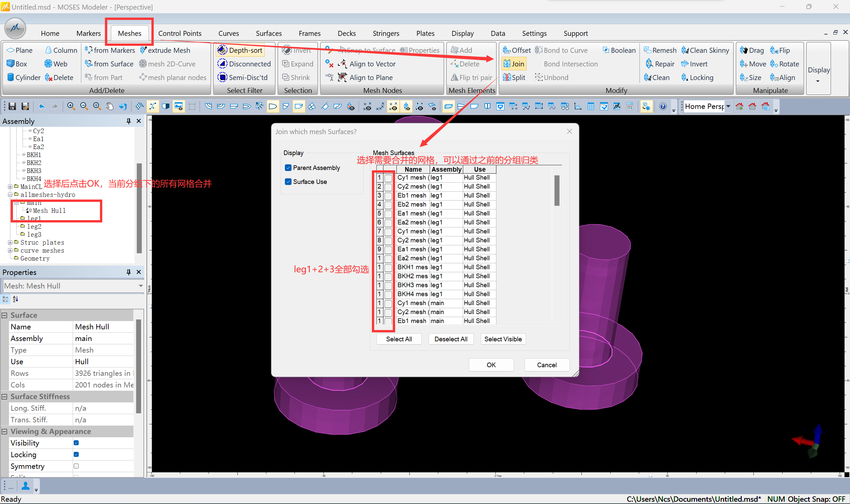Open the Surfaces ribbon tab
The height and width of the screenshot is (504, 850).
pyautogui.click(x=268, y=33)
